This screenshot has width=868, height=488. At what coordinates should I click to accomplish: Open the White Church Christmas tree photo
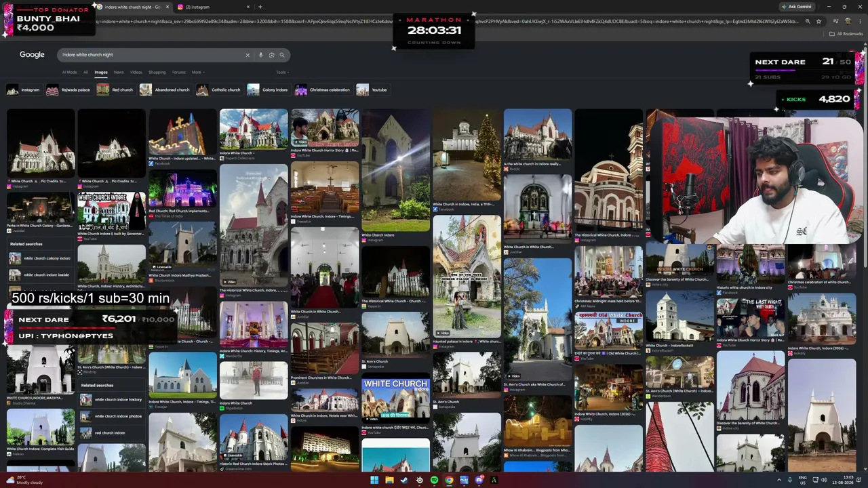point(467,155)
